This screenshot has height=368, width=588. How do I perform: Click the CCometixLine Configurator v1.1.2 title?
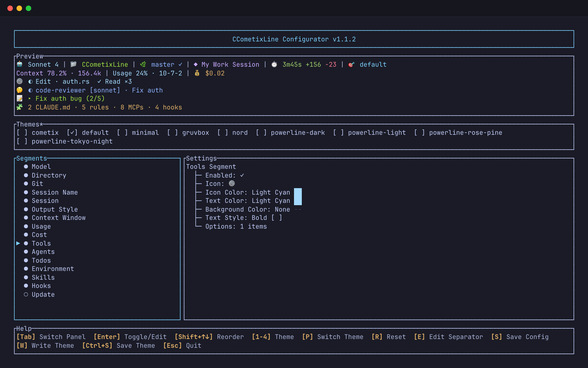point(294,39)
